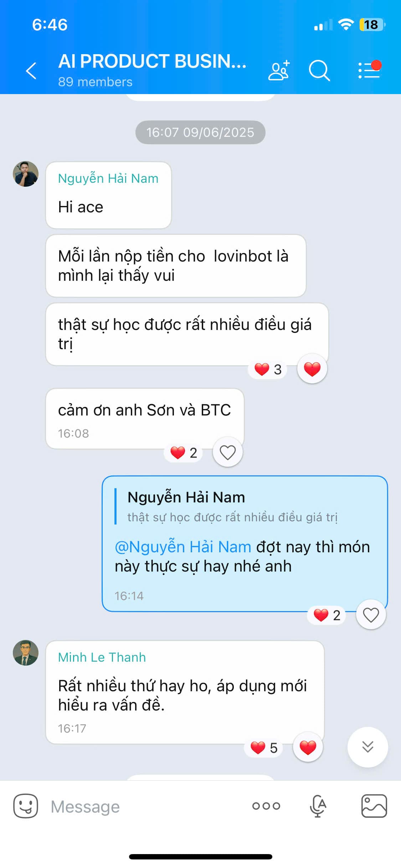Tap the search magnifier icon
This screenshot has width=401, height=868.
319,71
